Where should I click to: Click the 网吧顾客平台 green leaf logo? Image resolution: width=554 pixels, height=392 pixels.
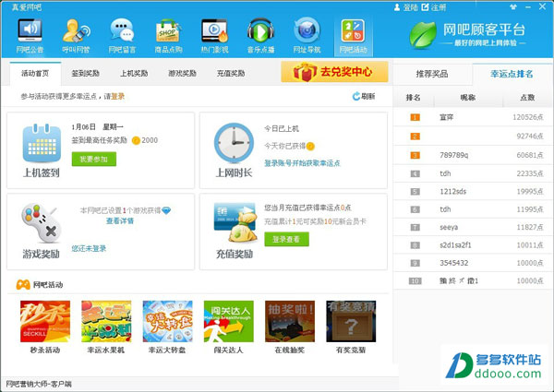(423, 35)
